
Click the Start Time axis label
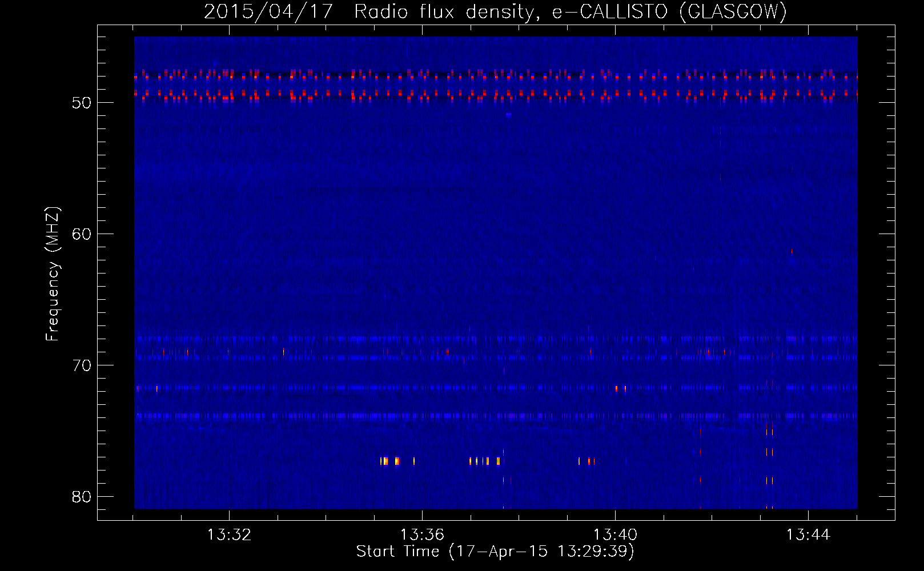pos(495,552)
